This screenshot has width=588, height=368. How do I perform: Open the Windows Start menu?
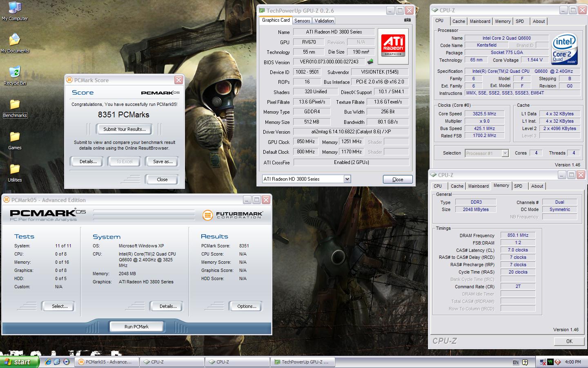tap(20, 362)
